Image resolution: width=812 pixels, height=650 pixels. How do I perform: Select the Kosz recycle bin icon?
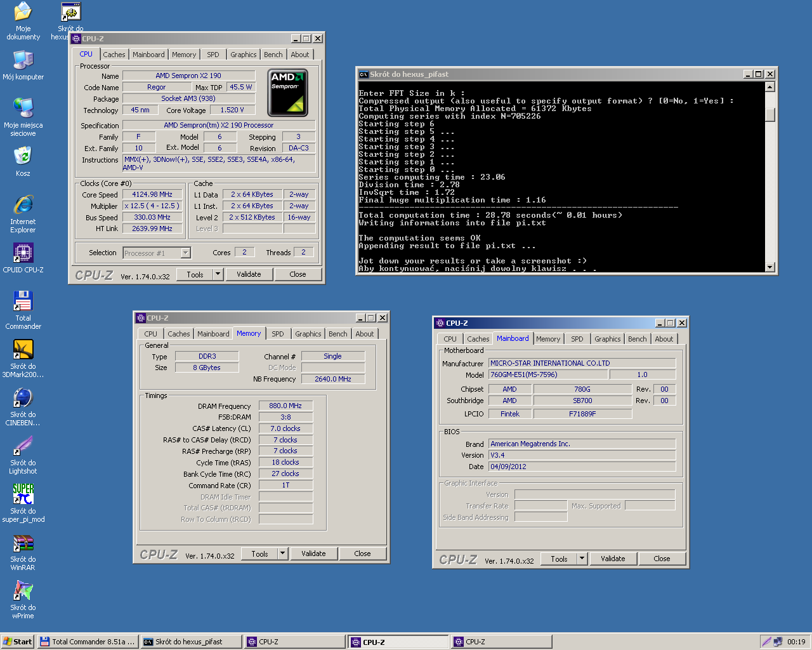click(x=23, y=156)
